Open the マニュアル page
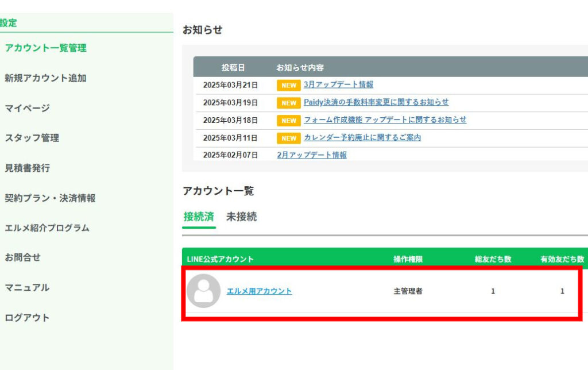Image resolution: width=588 pixels, height=370 pixels. click(27, 288)
